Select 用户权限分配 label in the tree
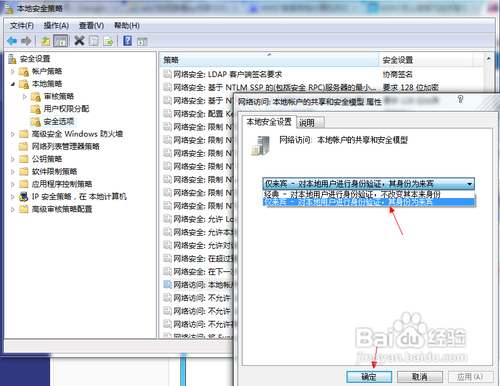 66,109
